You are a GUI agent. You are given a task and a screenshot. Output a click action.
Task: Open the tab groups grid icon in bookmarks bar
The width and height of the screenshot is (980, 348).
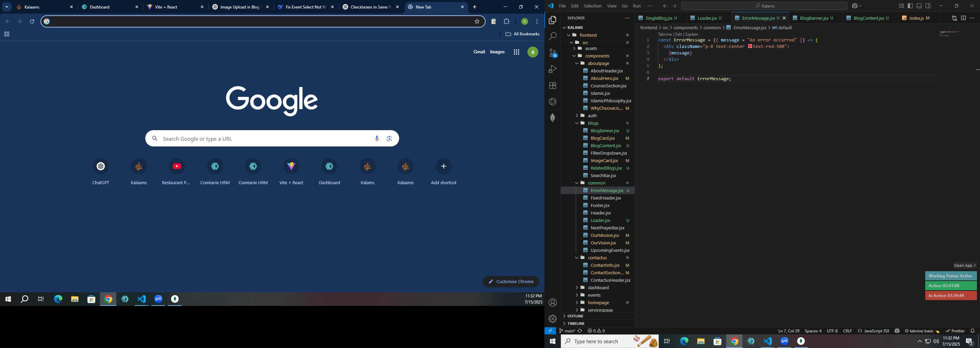[x=6, y=34]
